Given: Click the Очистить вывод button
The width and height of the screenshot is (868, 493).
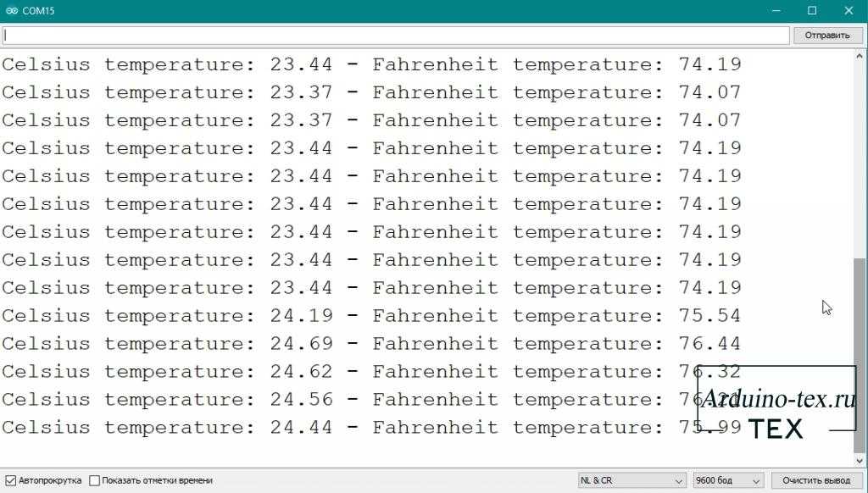Looking at the screenshot, I should pyautogui.click(x=815, y=480).
